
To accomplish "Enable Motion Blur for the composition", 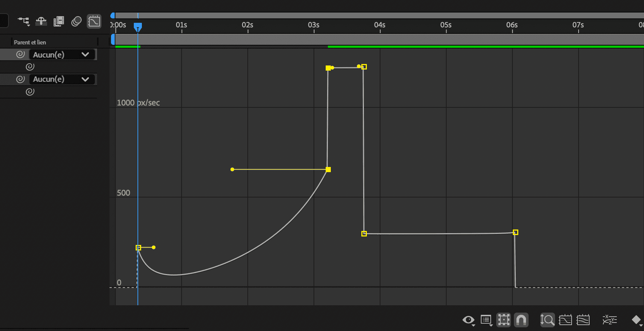I will 76,21.
